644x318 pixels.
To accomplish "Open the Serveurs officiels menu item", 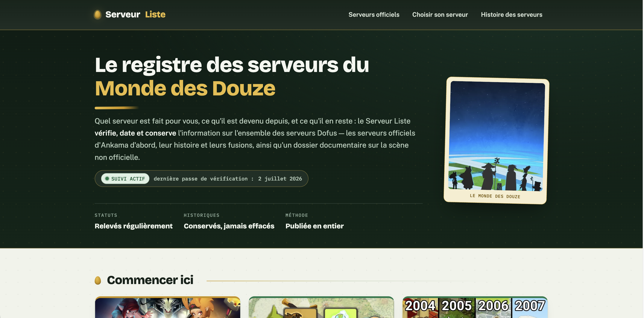I will 374,15.
